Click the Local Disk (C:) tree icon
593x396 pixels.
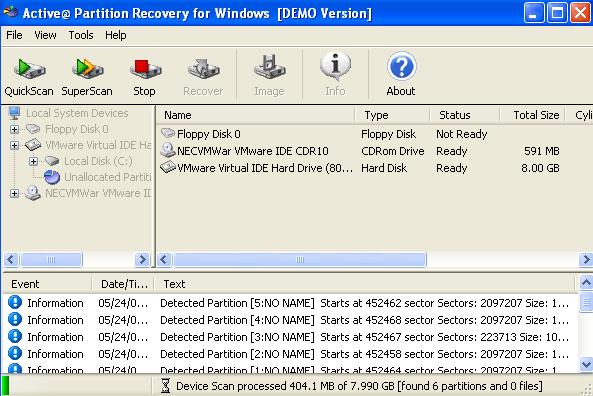coord(52,161)
